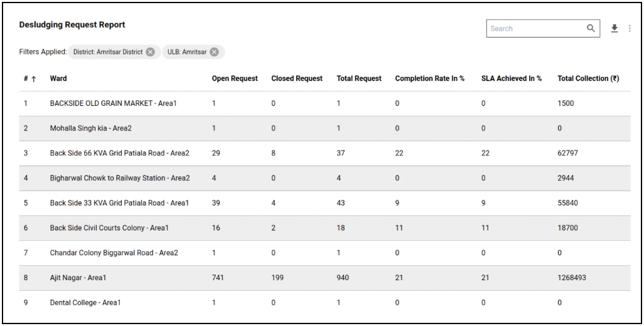Sort by Open Request column
The width and height of the screenshot is (644, 326).
click(234, 79)
